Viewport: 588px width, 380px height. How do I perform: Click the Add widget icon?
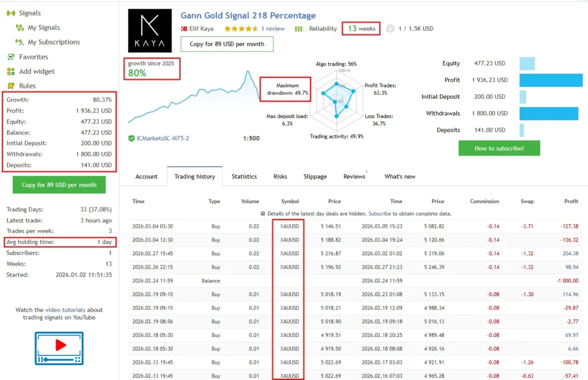(x=11, y=71)
